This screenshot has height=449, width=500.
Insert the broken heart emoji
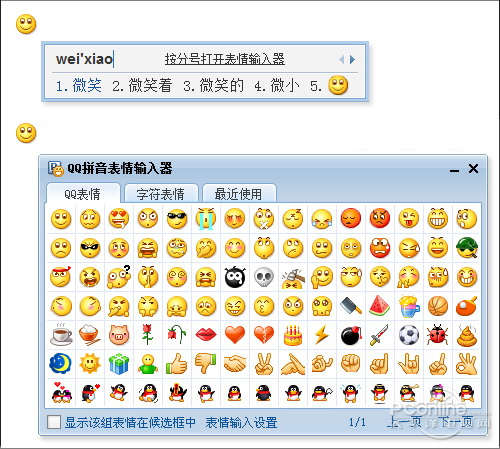[x=264, y=335]
